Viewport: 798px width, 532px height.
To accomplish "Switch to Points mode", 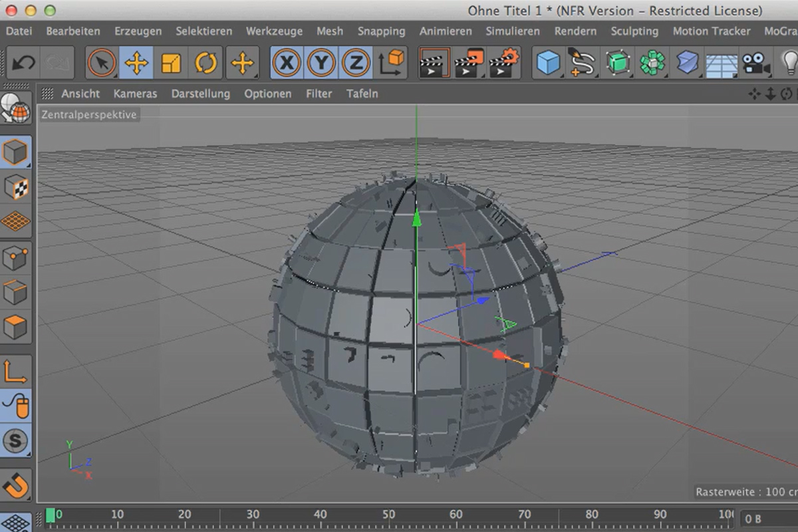I will pyautogui.click(x=16, y=259).
